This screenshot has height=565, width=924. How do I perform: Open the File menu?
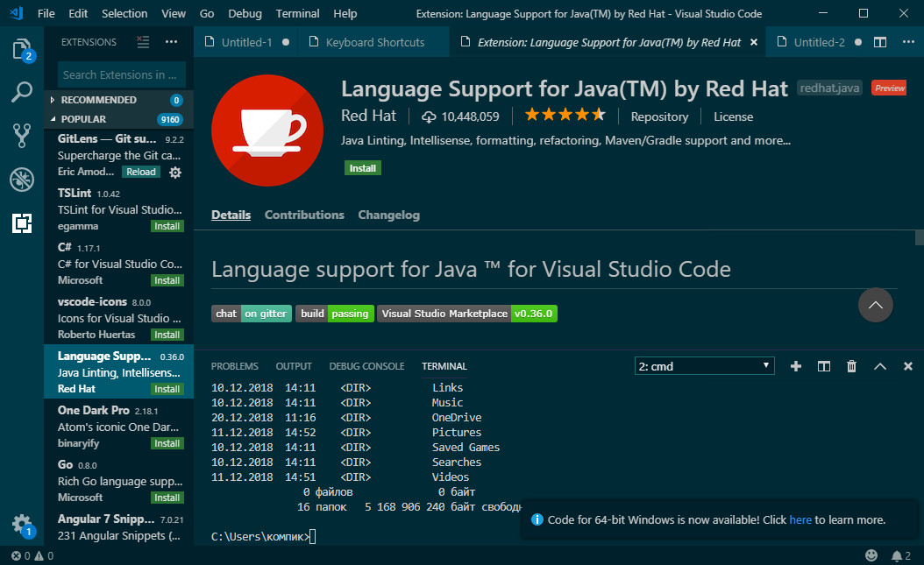(46, 13)
